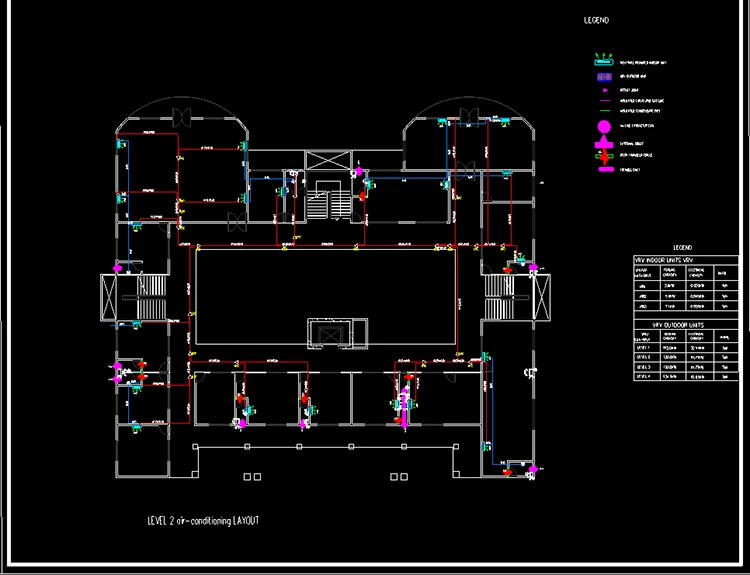
Task: Click the large magenta circle legend symbol
Action: click(604, 126)
